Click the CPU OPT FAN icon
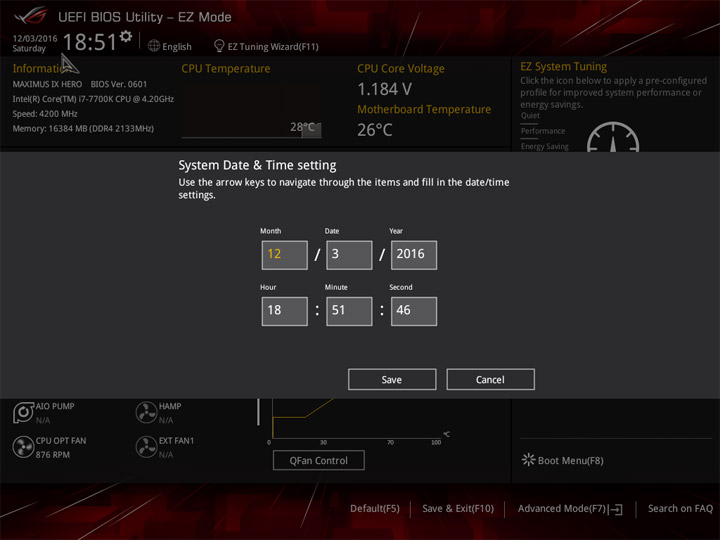This screenshot has height=540, width=720. point(23,447)
